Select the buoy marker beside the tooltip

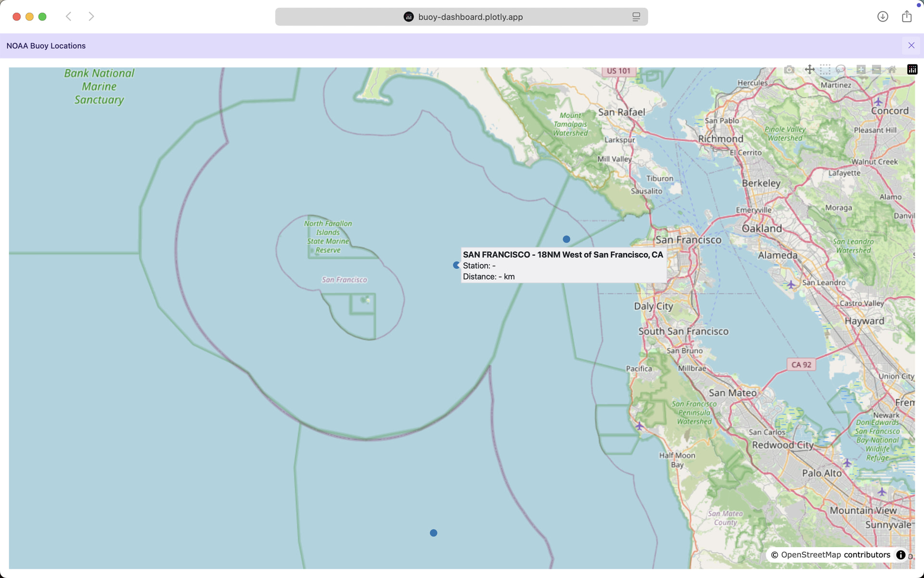[457, 265]
